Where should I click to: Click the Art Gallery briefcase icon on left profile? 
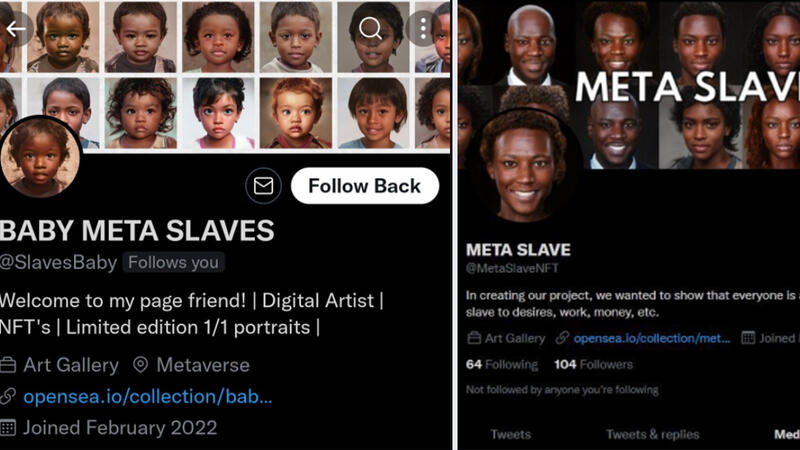tap(8, 365)
